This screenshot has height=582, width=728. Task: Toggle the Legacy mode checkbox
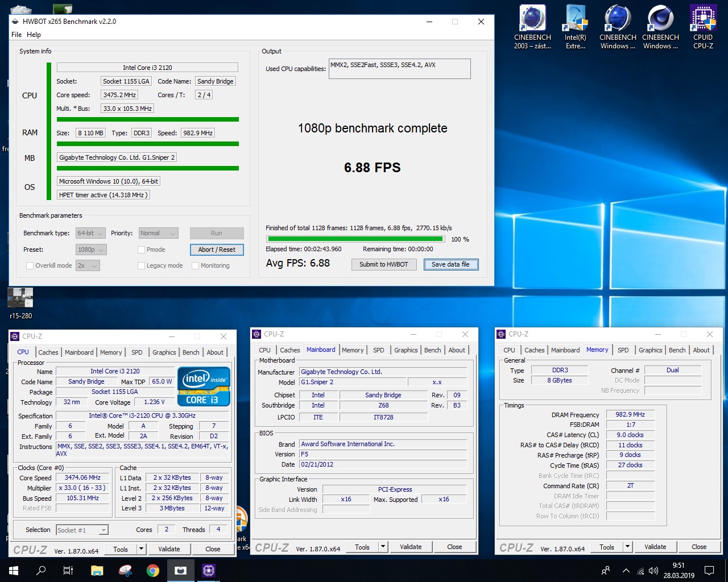tap(141, 265)
